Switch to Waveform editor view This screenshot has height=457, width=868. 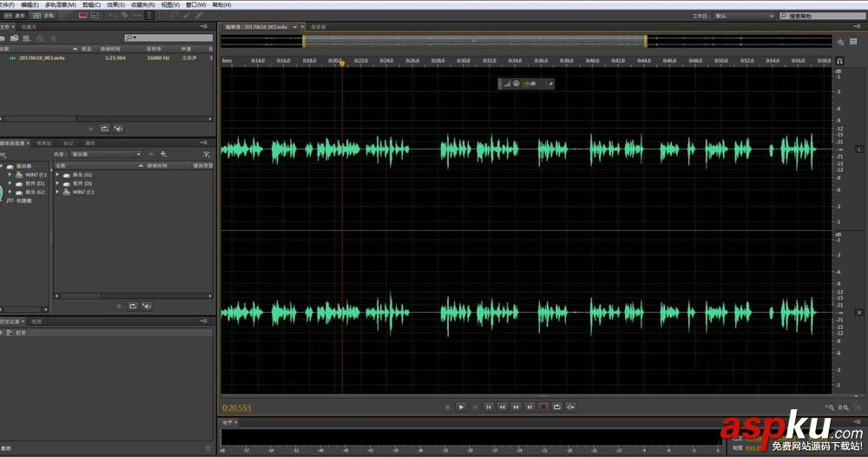click(x=15, y=16)
